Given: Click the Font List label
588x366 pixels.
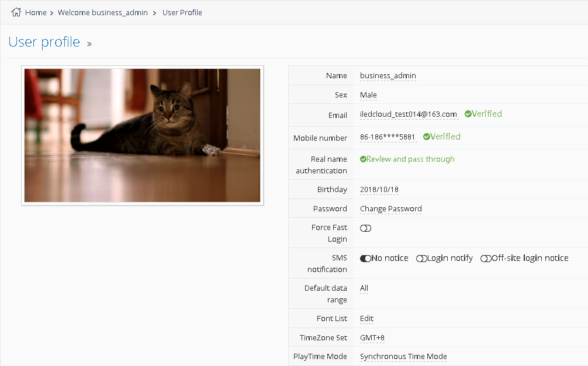Looking at the screenshot, I should click(x=332, y=318).
